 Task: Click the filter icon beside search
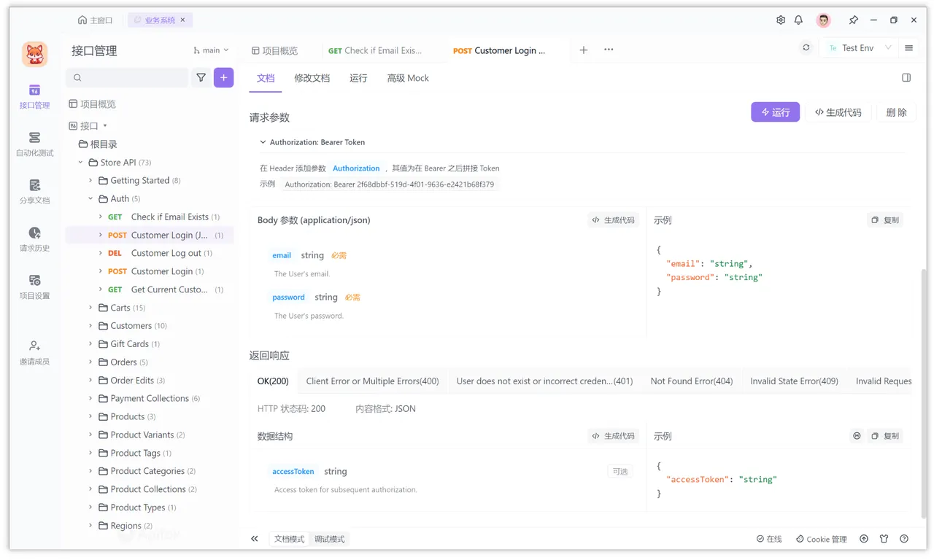pos(201,77)
